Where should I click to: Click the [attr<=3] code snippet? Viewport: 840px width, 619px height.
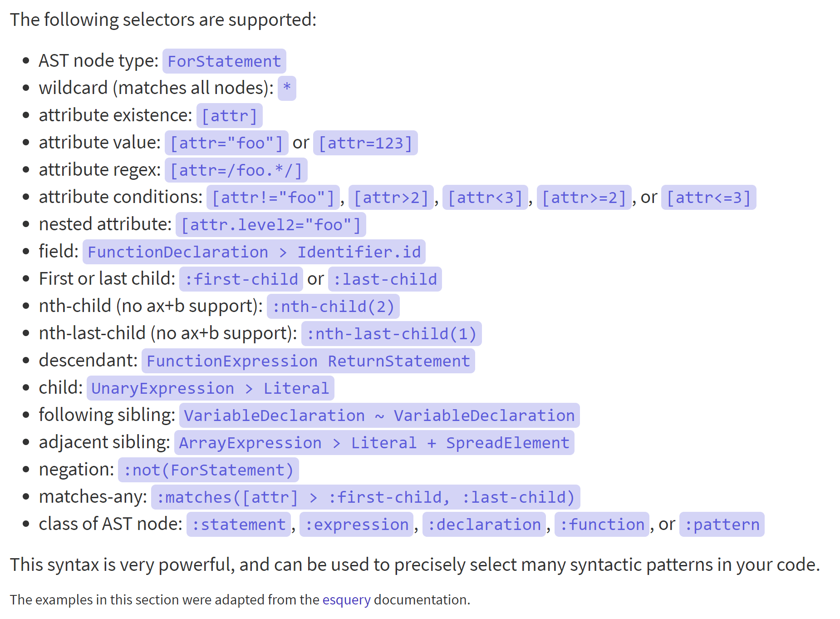(708, 198)
